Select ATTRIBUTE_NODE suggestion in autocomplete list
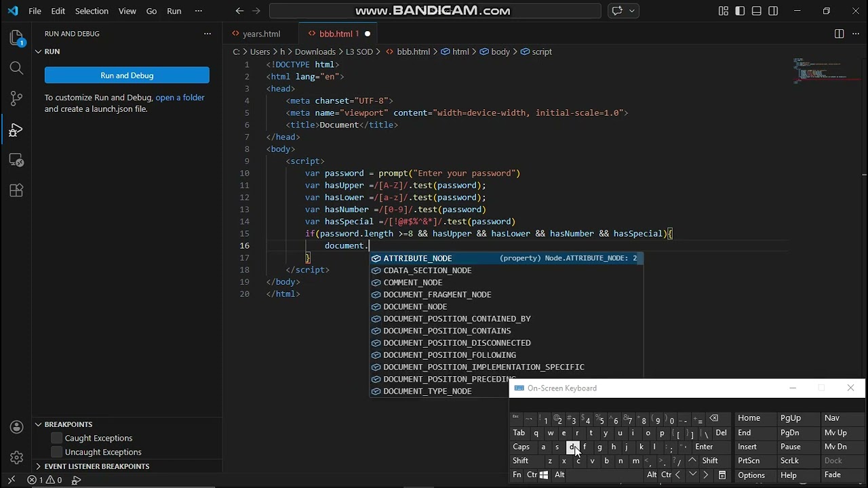 pos(506,258)
